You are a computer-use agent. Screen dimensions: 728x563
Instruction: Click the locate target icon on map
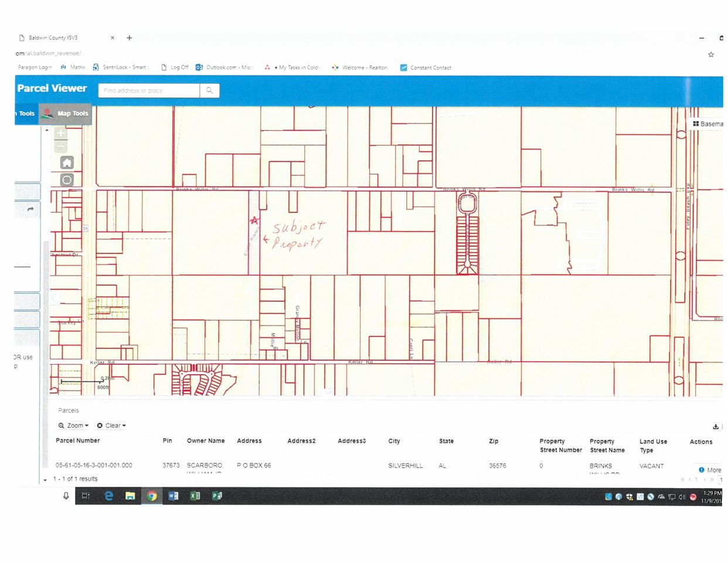[x=67, y=180]
